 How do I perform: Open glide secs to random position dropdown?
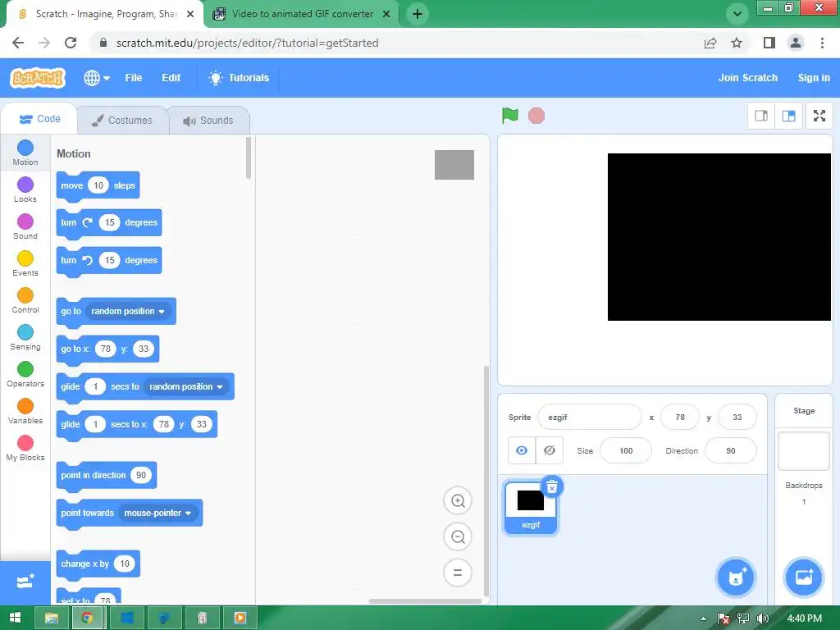pyautogui.click(x=186, y=386)
